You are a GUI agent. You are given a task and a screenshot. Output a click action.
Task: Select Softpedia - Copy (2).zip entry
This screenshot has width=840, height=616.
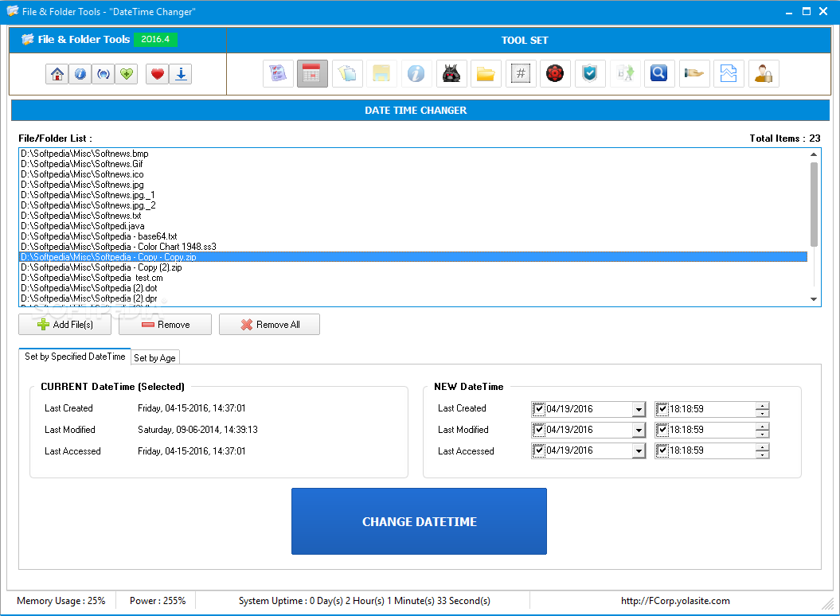click(413, 267)
